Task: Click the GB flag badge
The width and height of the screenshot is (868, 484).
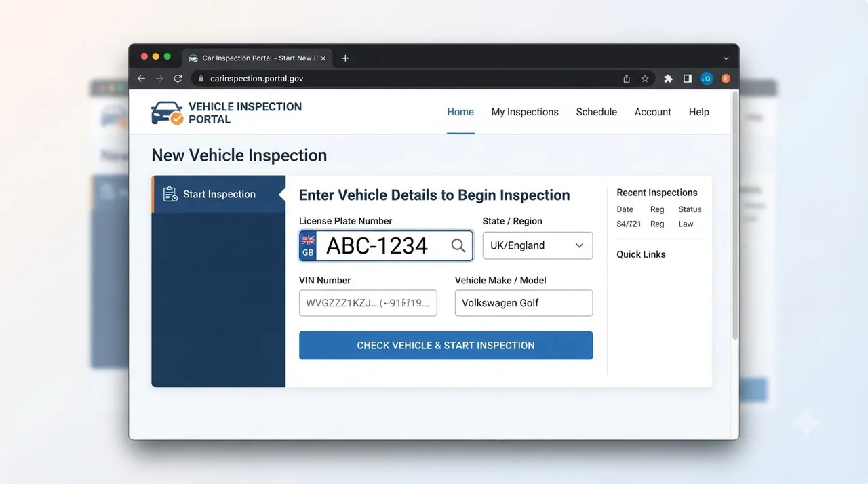Action: point(308,245)
